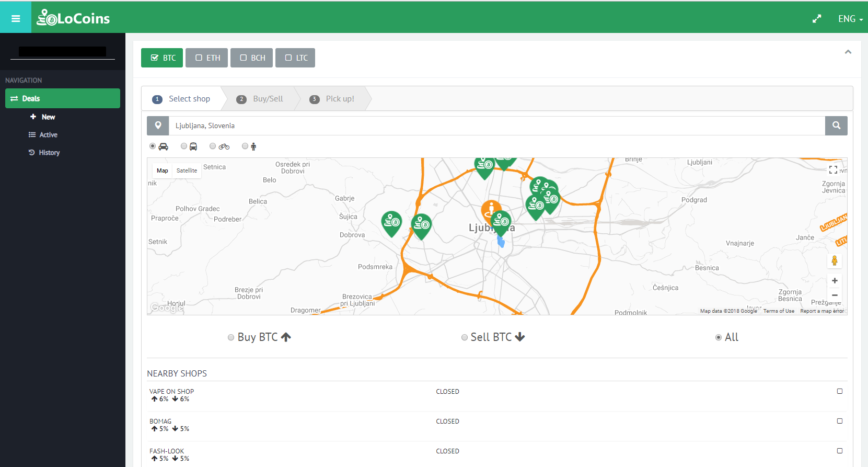Click the FASH-LOOK shop name

[167, 451]
